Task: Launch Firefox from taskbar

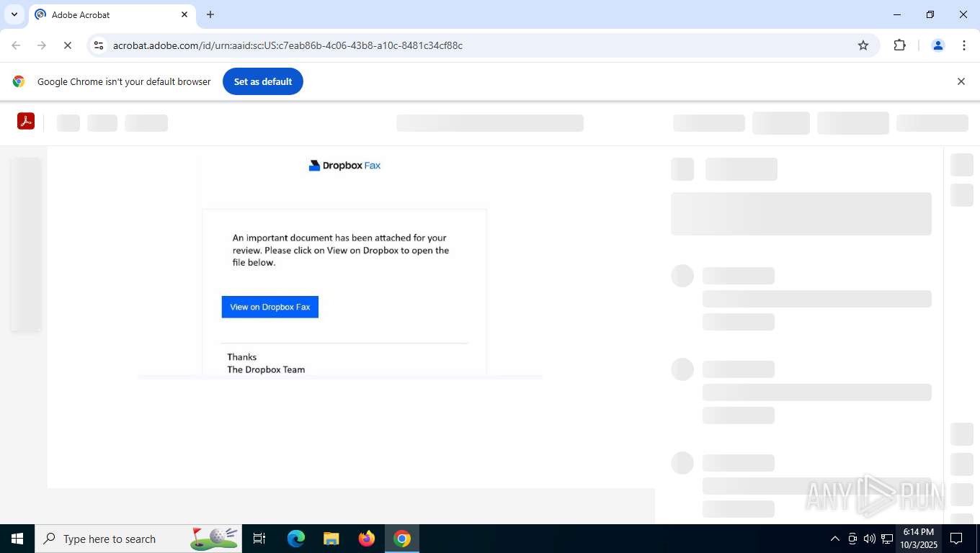Action: (x=367, y=539)
